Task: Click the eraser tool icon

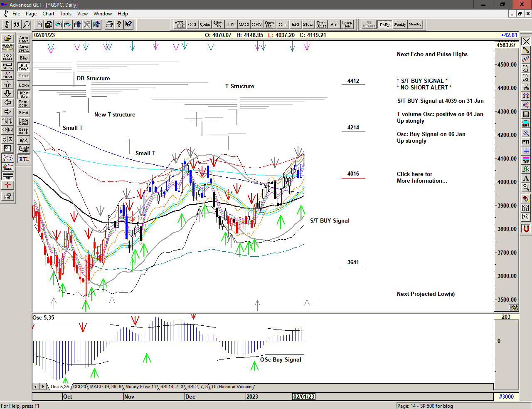Action: pos(526,199)
